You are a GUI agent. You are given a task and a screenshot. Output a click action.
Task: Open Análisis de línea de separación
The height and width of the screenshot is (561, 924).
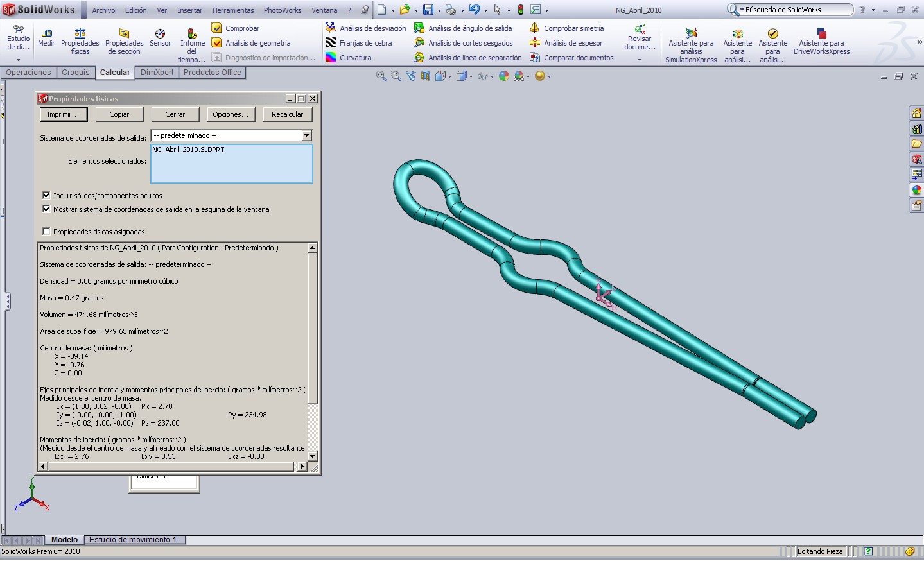(x=467, y=58)
